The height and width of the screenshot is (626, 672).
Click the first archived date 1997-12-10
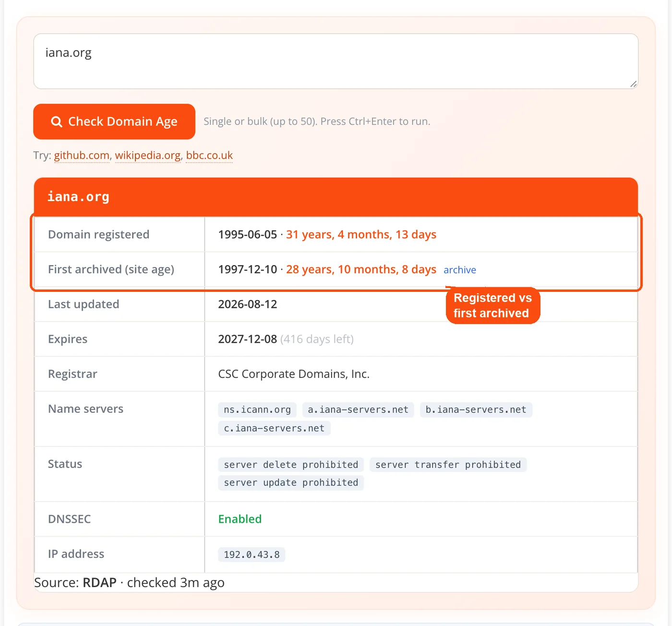point(248,269)
